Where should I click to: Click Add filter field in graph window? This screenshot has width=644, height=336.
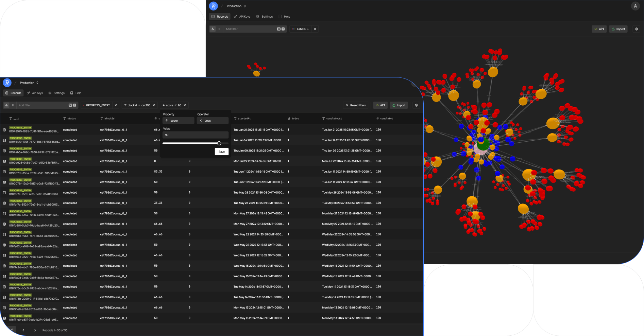[250, 29]
